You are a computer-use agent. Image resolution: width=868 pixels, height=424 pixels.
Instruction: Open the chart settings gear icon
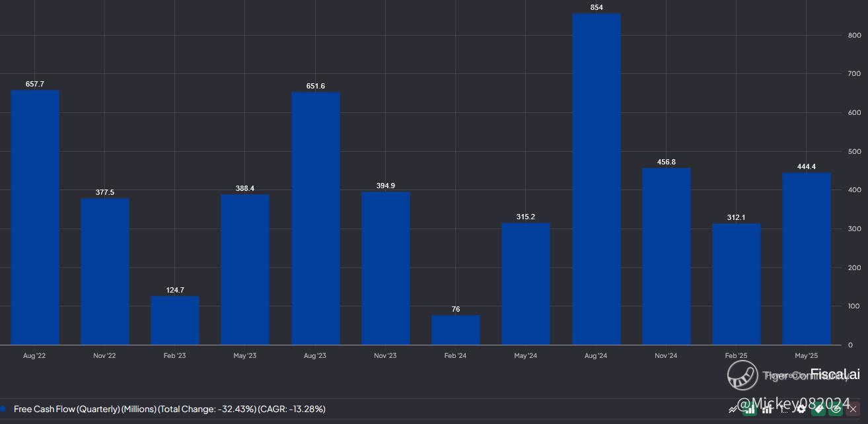pyautogui.click(x=801, y=409)
